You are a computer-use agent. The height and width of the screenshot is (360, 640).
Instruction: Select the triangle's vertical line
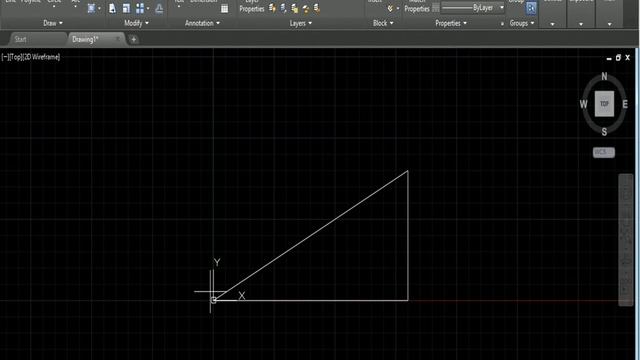[408, 236]
